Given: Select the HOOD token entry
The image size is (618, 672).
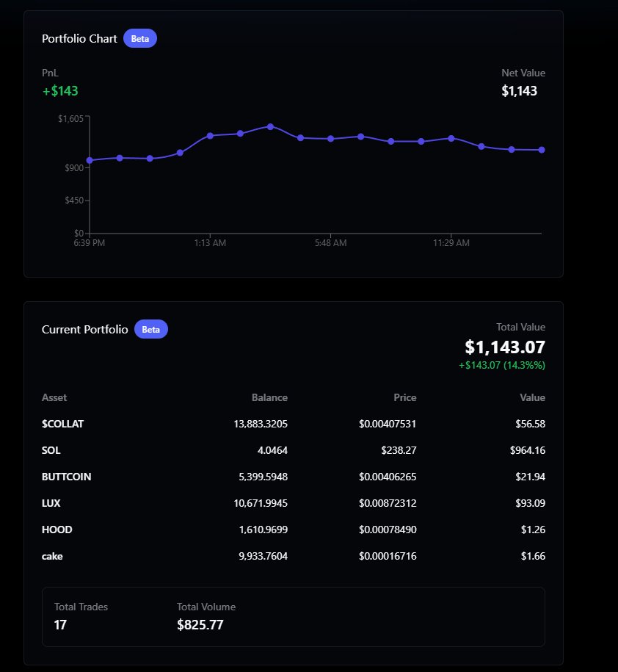Looking at the screenshot, I should coord(57,530).
